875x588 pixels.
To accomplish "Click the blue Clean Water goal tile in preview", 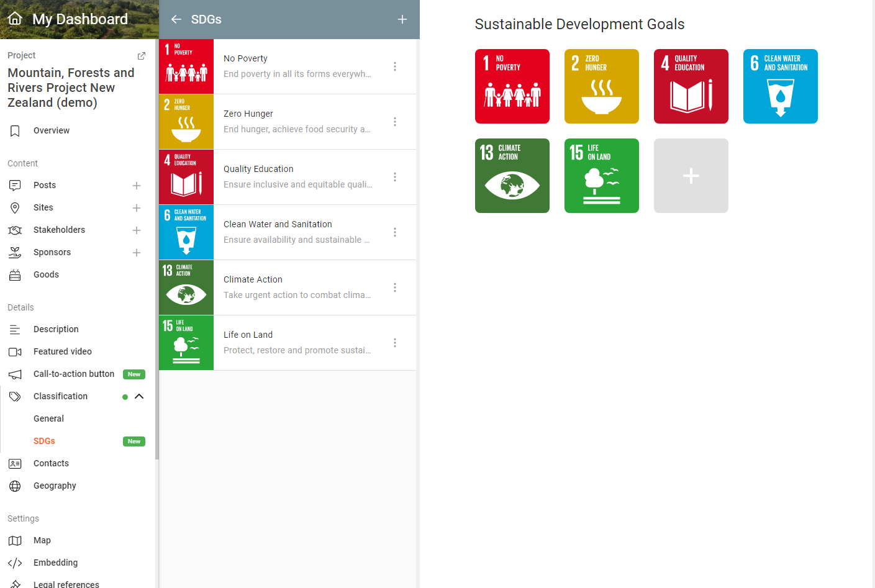I will (x=781, y=86).
